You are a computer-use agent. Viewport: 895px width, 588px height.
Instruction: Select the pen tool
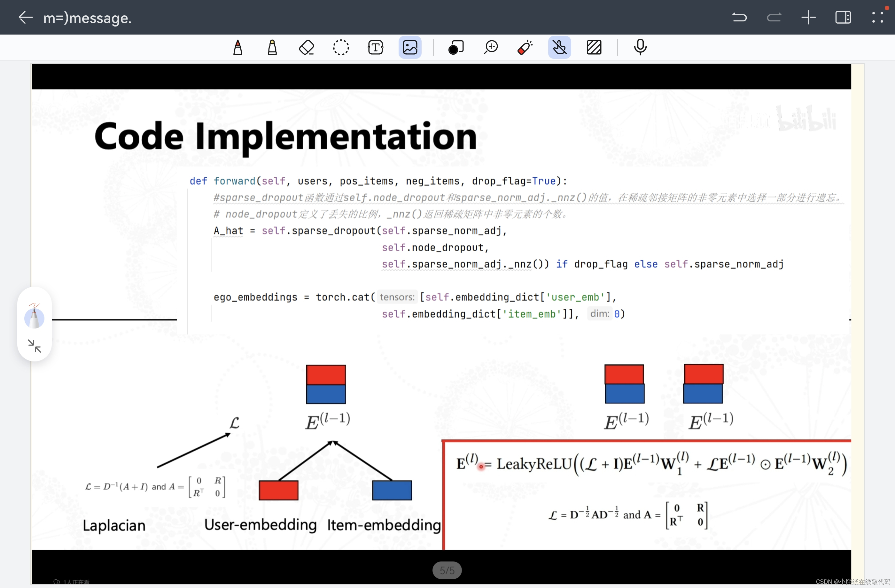pos(238,48)
